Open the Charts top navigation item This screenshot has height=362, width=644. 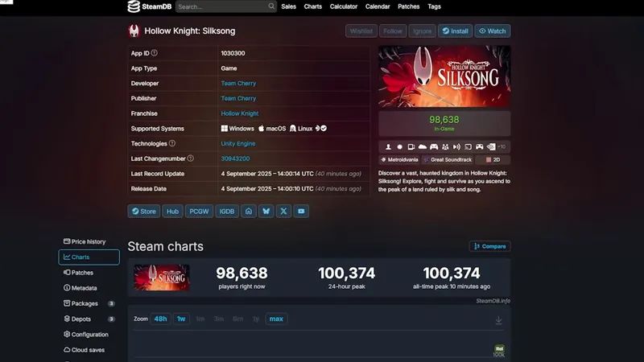coord(313,6)
